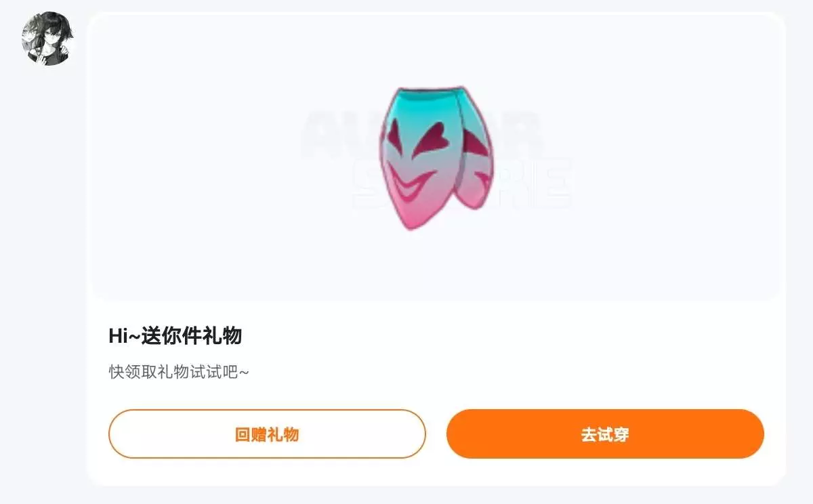Click the 快领取礼物试试吧~ subtitle
Image resolution: width=813 pixels, height=504 pixels.
(x=180, y=372)
